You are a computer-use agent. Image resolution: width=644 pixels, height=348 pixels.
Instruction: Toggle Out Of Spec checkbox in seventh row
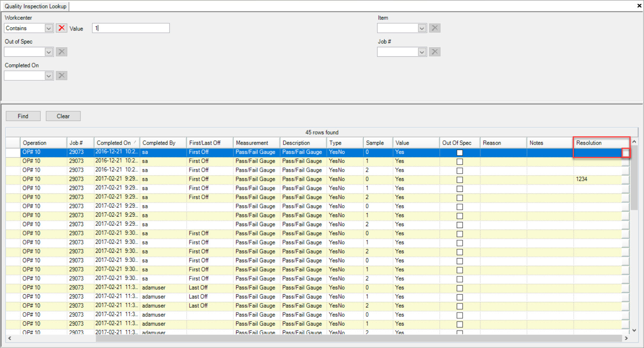click(460, 207)
